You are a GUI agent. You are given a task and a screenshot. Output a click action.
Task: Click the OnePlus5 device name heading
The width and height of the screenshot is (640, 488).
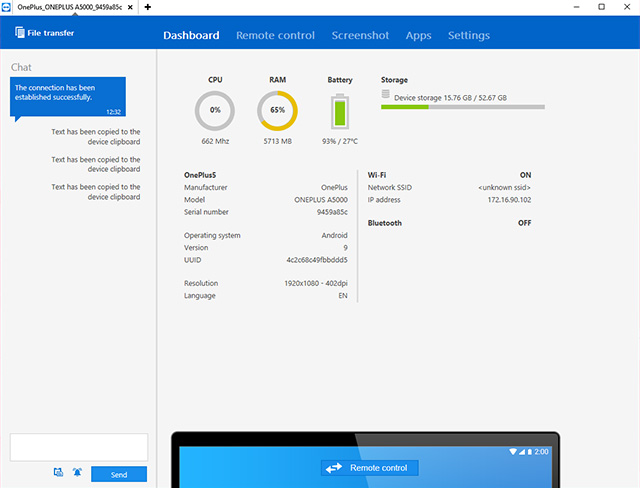tap(200, 175)
